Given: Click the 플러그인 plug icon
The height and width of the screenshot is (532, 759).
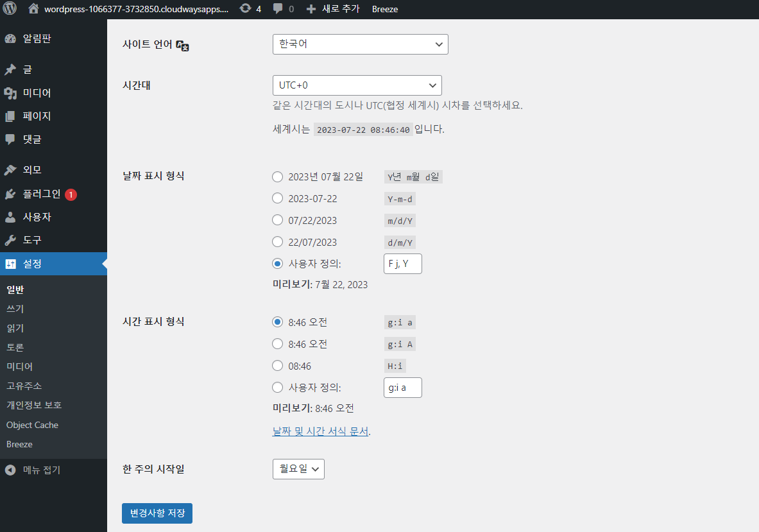Looking at the screenshot, I should tap(10, 194).
